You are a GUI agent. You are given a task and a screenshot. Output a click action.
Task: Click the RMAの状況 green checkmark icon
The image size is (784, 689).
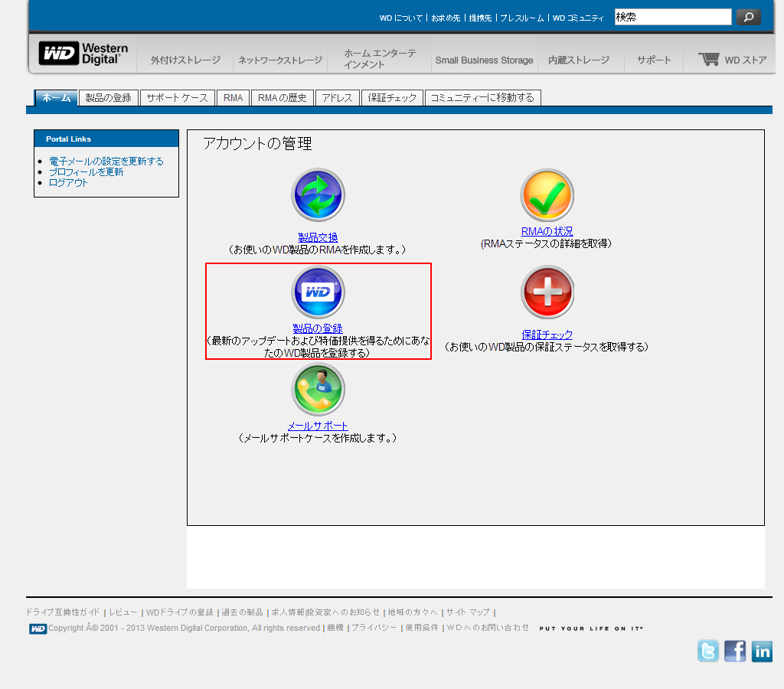tap(547, 194)
